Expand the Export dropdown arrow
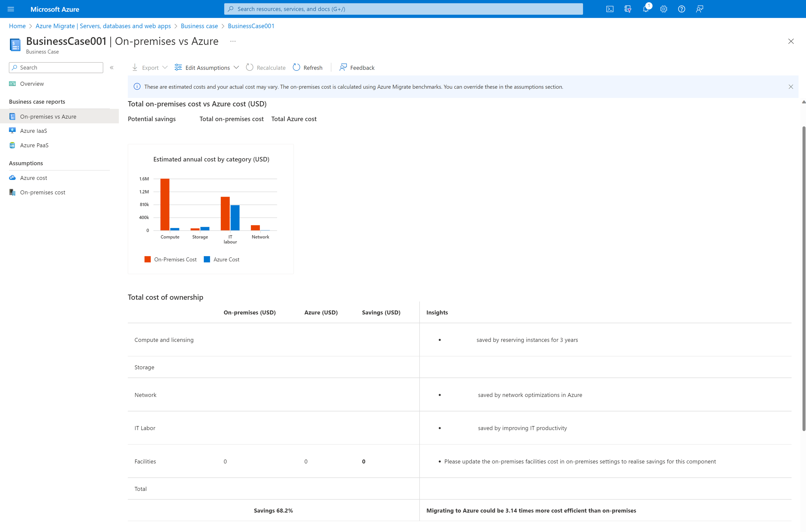Screen dimensions: 806x532 tap(165, 67)
